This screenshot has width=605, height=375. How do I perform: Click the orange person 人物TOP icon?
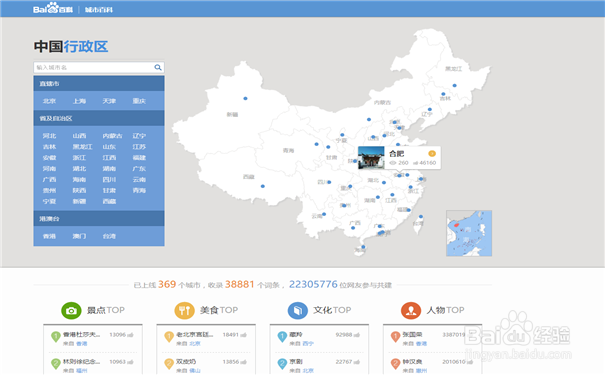point(411,311)
